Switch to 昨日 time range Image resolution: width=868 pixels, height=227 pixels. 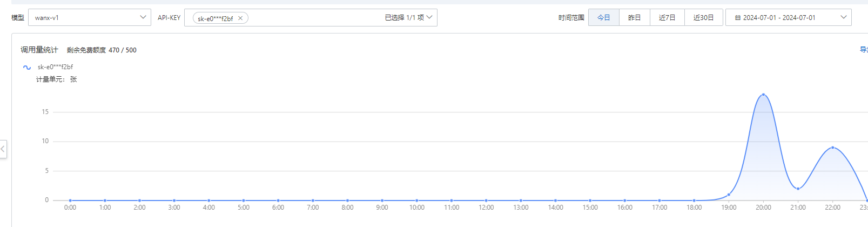coord(634,17)
